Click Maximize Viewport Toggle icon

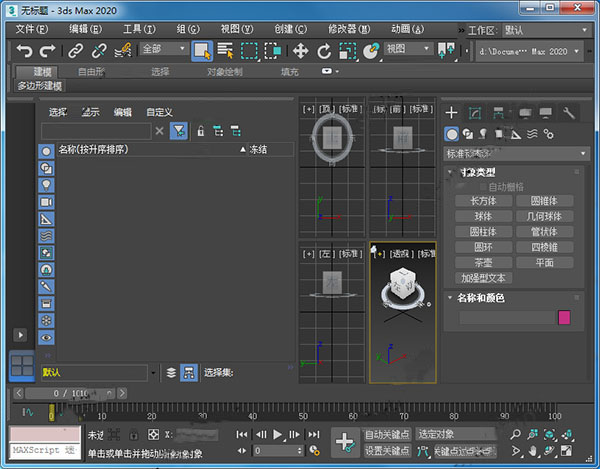567,451
